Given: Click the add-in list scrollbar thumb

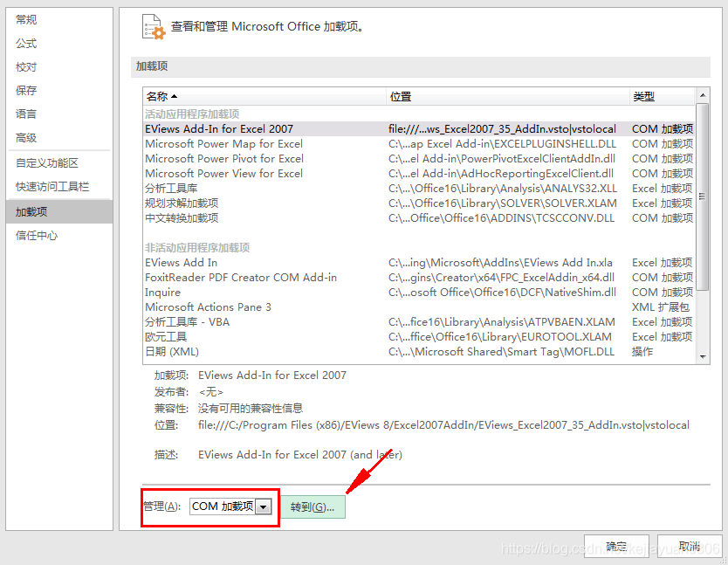Looking at the screenshot, I should pos(703,196).
